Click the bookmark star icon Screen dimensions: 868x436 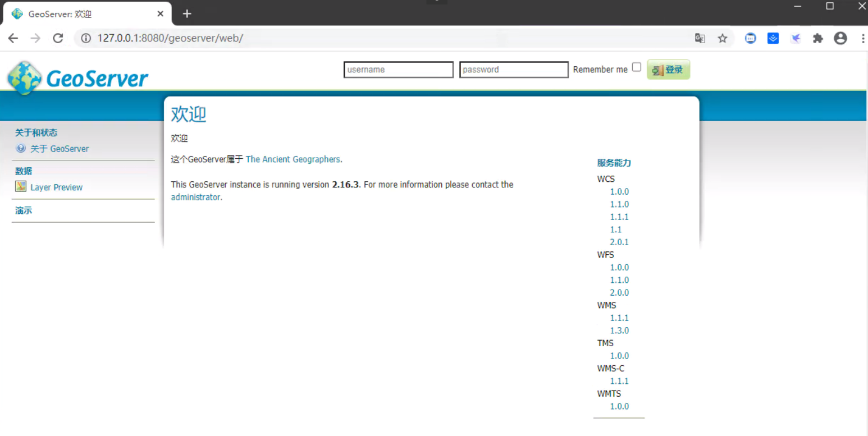click(723, 38)
